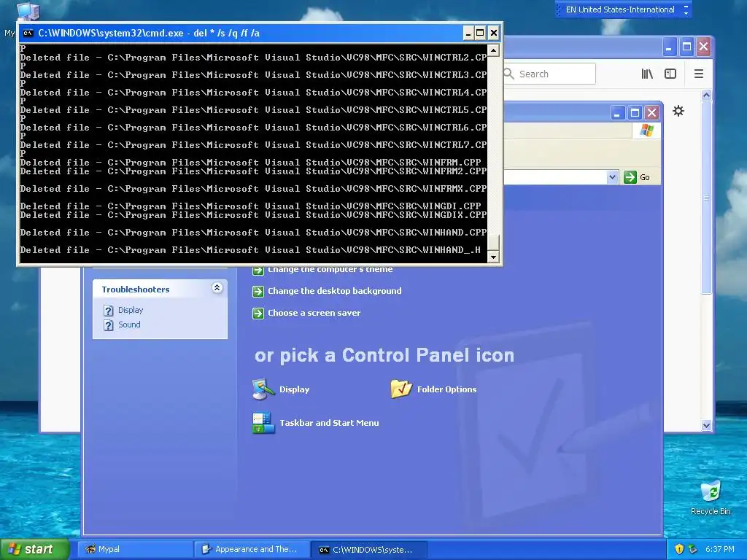
Task: Click the Safely Remove Hardware tray icon
Action: (x=693, y=549)
